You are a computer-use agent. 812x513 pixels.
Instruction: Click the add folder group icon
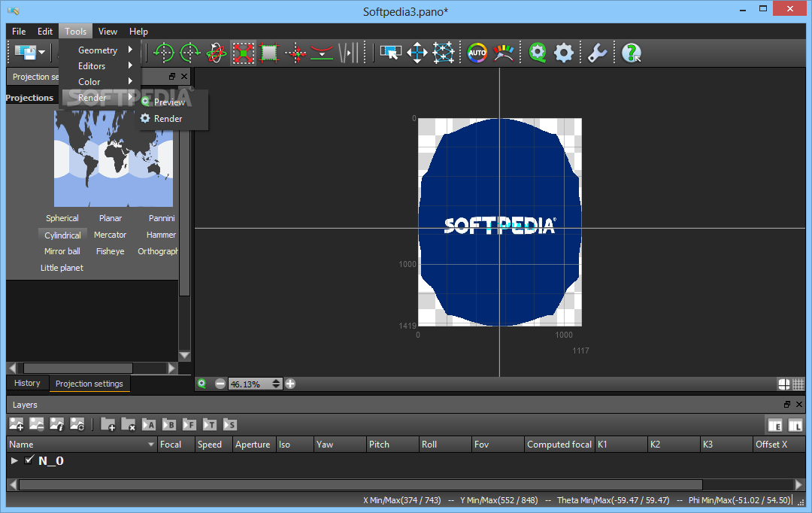(x=108, y=424)
